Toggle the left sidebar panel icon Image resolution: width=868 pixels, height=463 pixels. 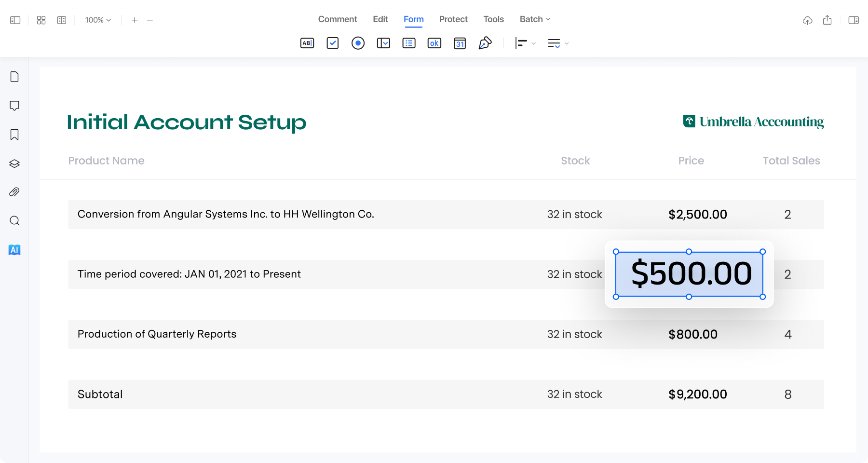15,20
